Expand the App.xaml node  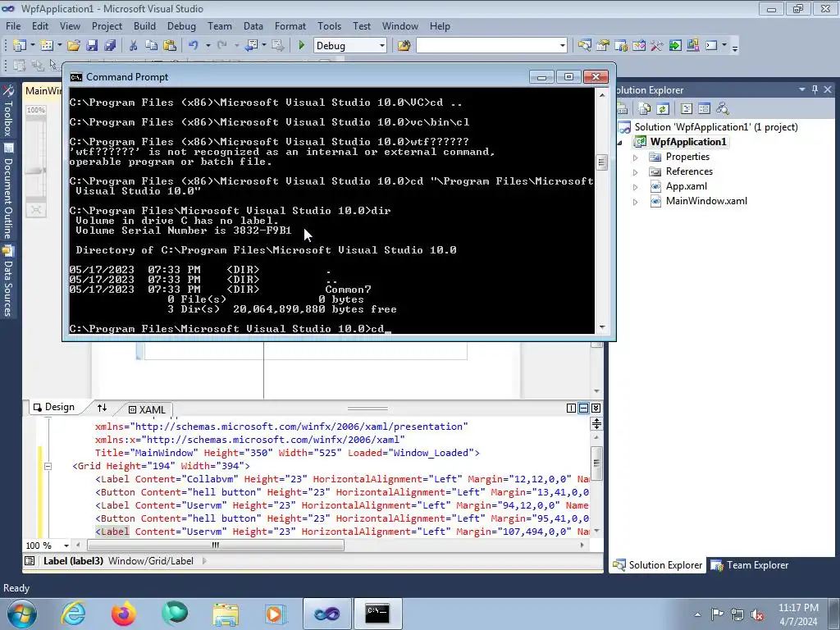(x=636, y=187)
